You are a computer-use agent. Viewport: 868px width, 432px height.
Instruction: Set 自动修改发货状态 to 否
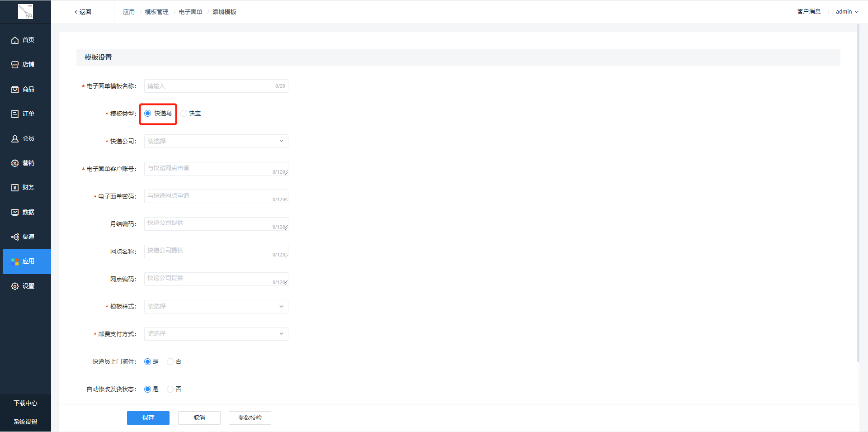coord(170,389)
